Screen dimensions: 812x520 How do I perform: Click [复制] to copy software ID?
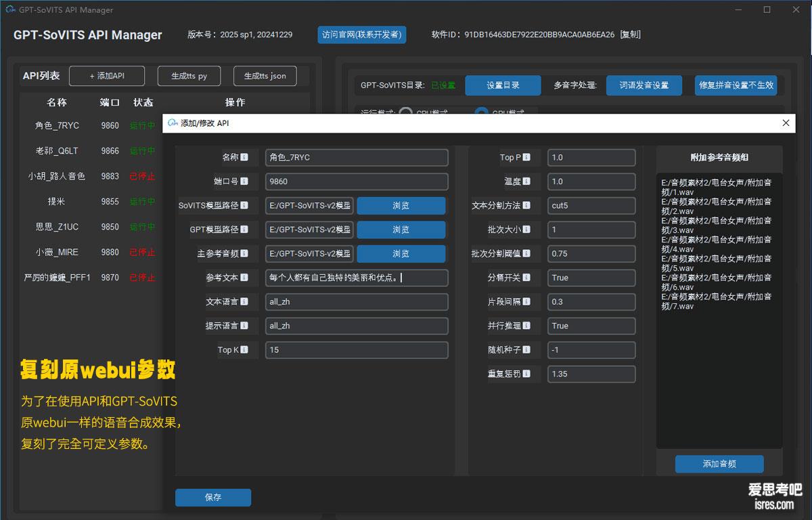point(630,35)
